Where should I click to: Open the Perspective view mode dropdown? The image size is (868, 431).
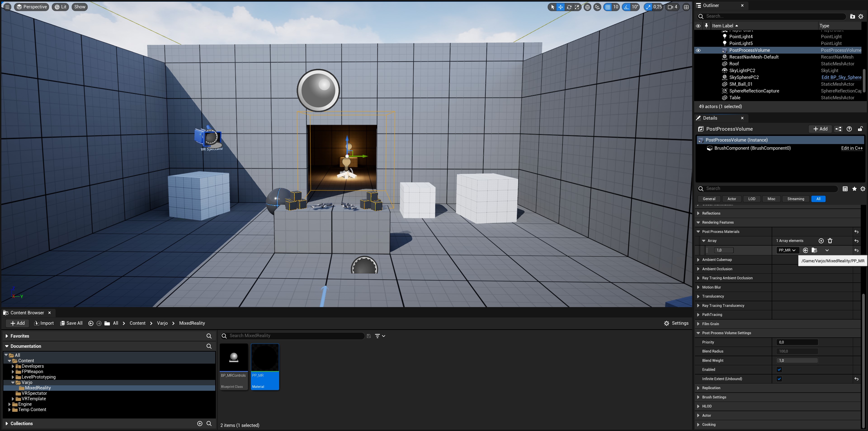(32, 7)
